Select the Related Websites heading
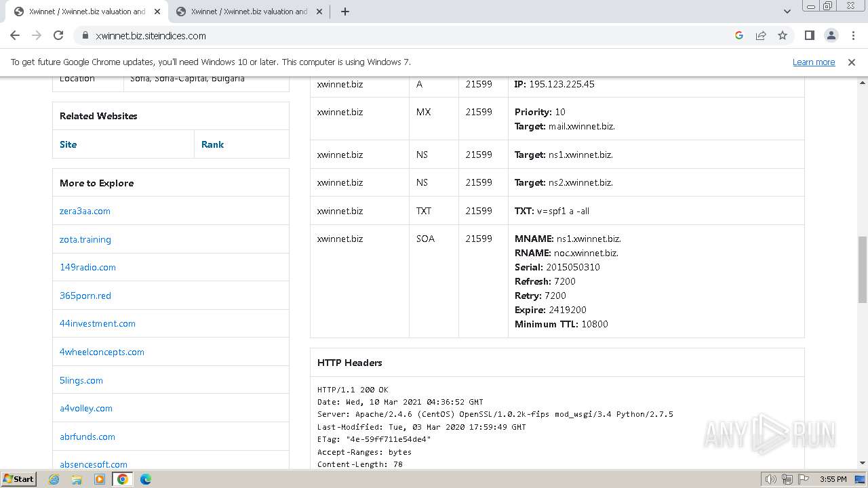 point(98,116)
